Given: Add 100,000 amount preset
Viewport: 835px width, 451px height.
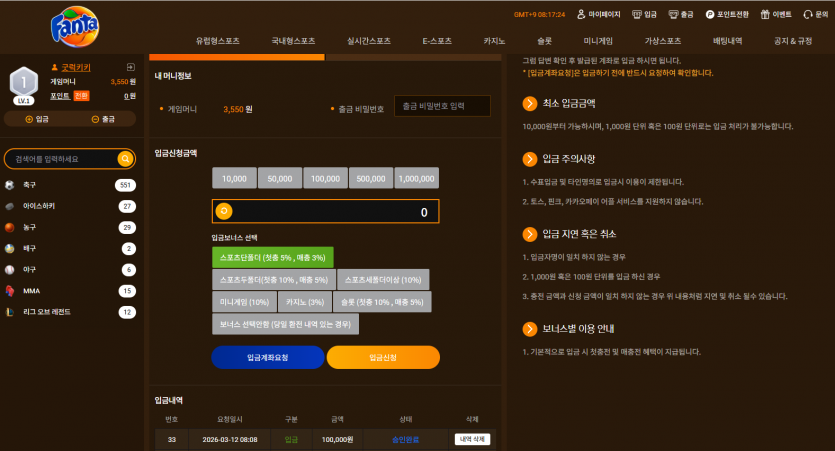Looking at the screenshot, I should tap(325, 178).
